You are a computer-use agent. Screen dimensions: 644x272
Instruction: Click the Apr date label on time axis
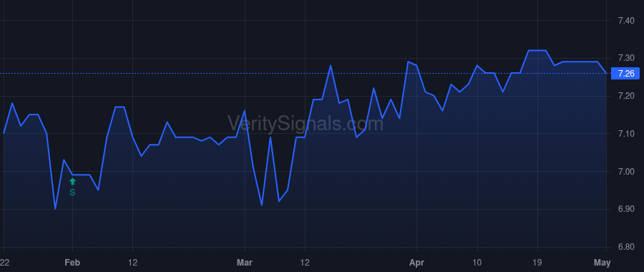coord(416,263)
